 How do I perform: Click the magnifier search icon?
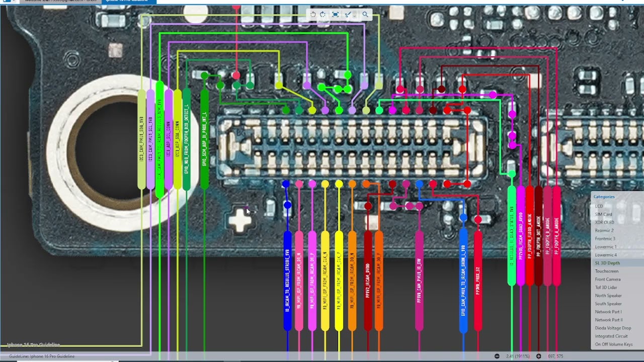click(x=365, y=15)
